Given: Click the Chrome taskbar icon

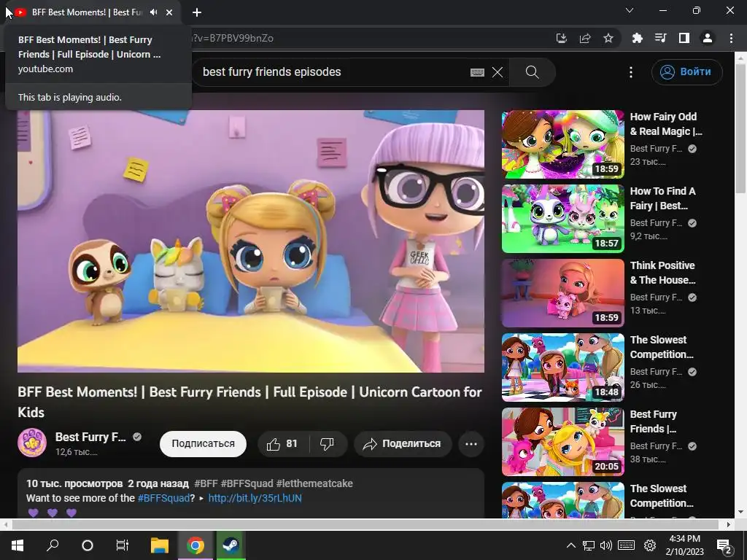Looking at the screenshot, I should point(196,545).
